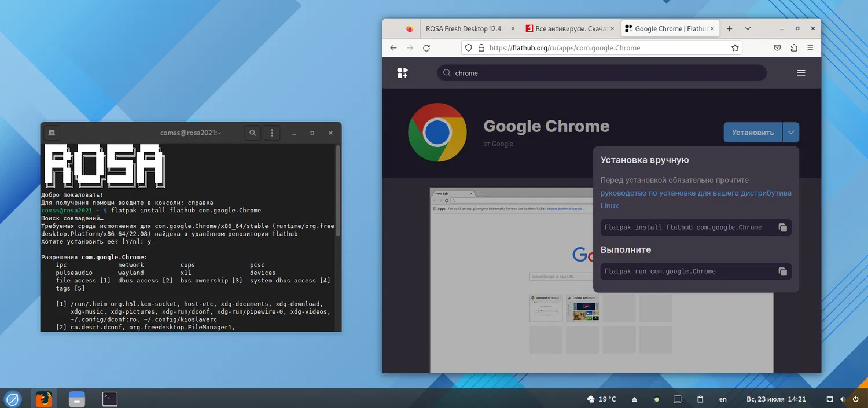Click the от Google developer link
Image resolution: width=868 pixels, height=408 pixels.
(x=498, y=144)
